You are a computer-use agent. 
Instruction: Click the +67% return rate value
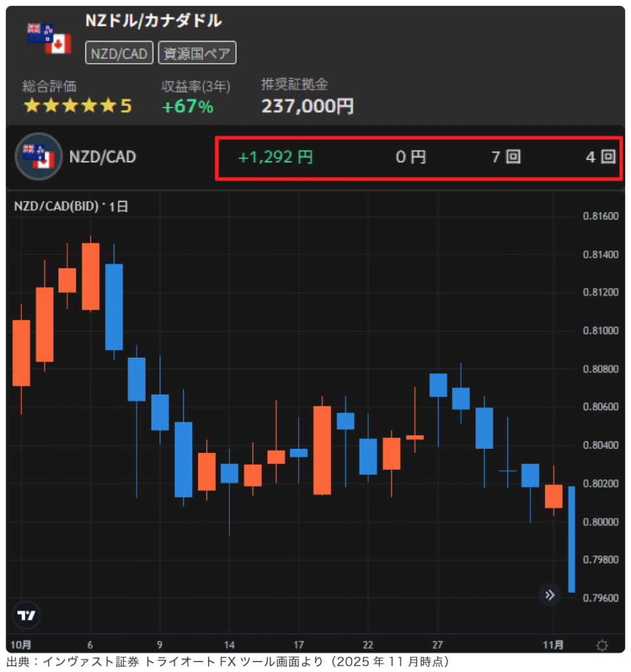188,107
